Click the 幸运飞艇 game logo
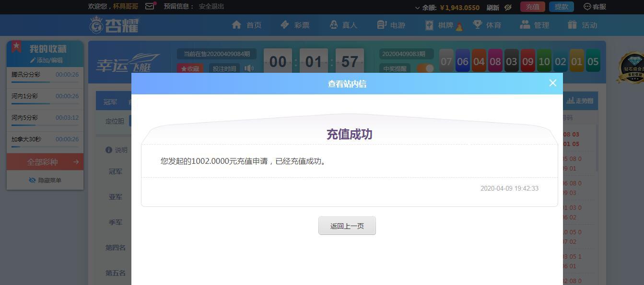This screenshot has width=644, height=285. click(x=127, y=63)
